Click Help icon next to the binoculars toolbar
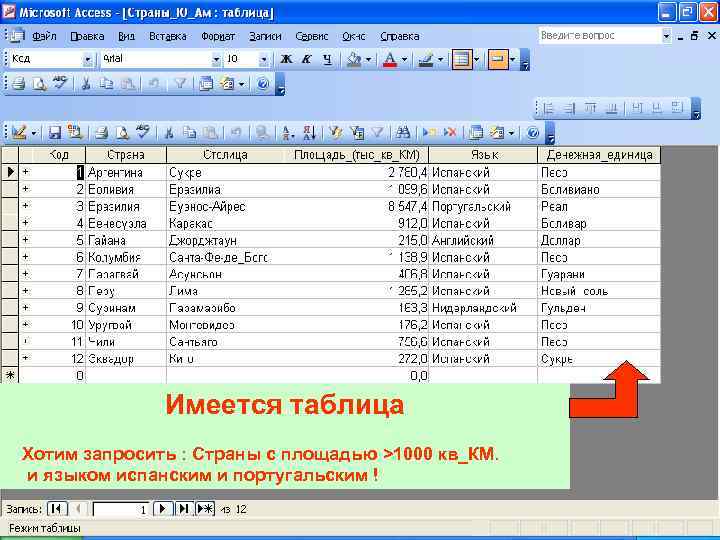 pyautogui.click(x=532, y=133)
